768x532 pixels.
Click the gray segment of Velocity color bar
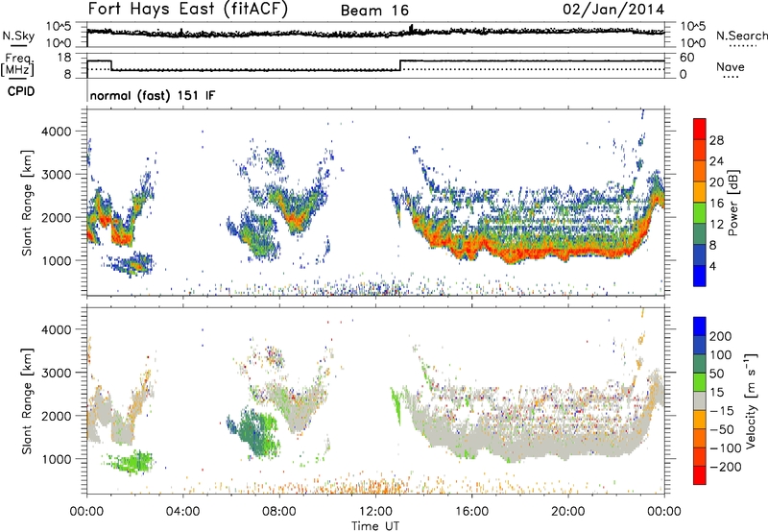tap(700, 401)
